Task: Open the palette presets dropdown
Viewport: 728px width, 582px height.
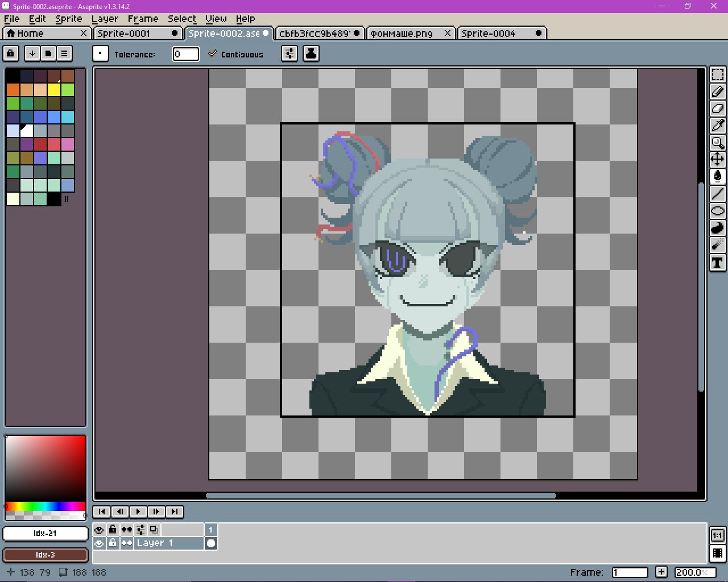Action: (x=48, y=53)
